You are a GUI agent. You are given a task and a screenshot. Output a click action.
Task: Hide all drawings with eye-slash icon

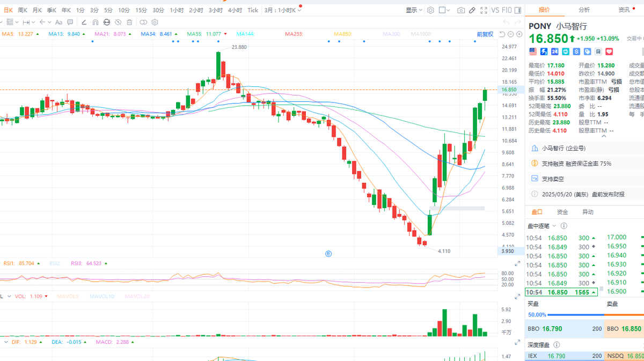pyautogui.click(x=118, y=22)
